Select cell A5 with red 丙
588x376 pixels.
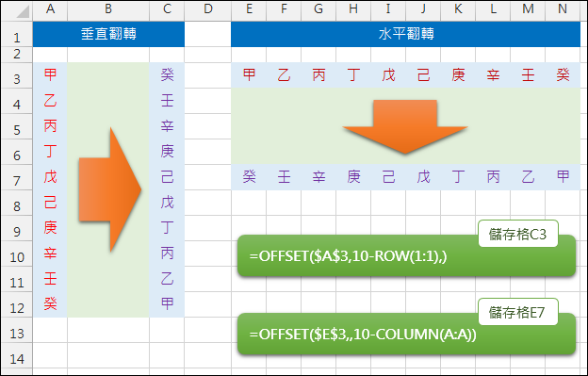[50, 126]
